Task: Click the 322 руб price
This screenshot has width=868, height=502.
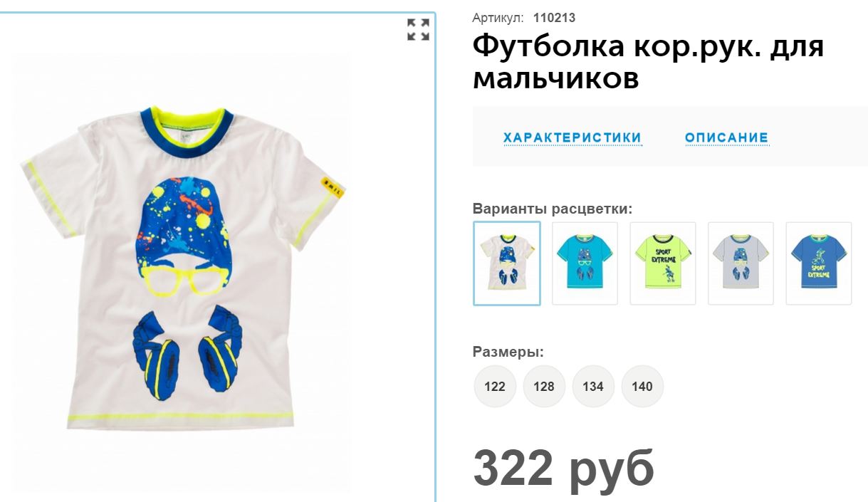Action: (563, 468)
